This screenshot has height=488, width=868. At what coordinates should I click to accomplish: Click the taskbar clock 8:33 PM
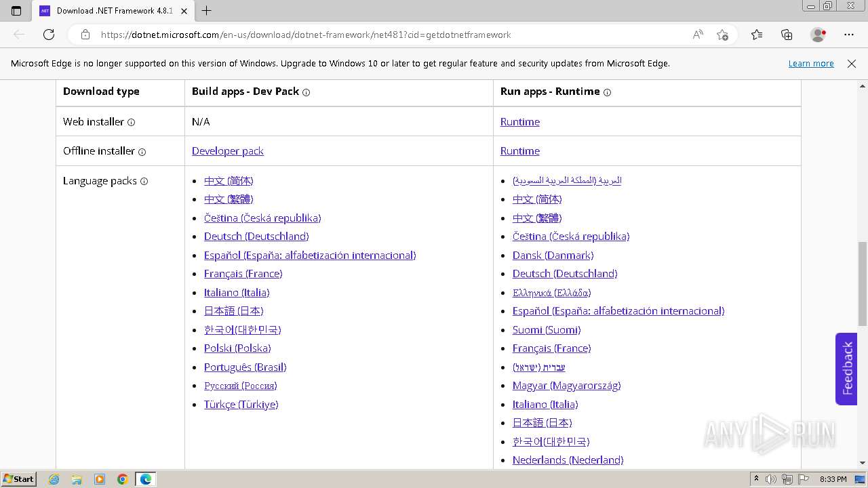(x=833, y=479)
